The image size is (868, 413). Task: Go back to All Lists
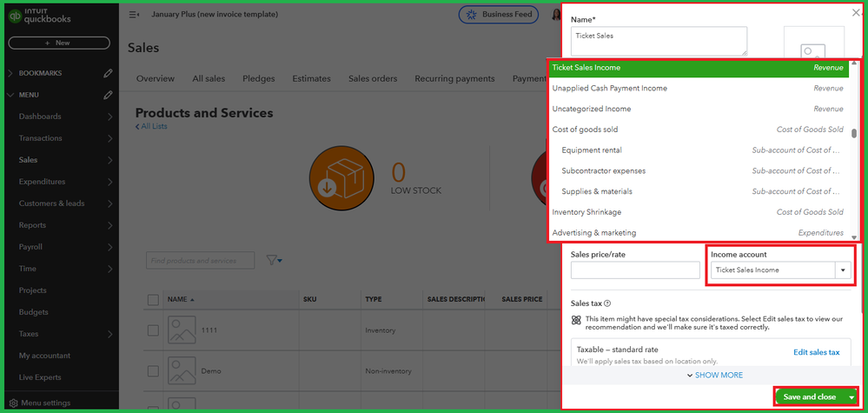coord(151,126)
